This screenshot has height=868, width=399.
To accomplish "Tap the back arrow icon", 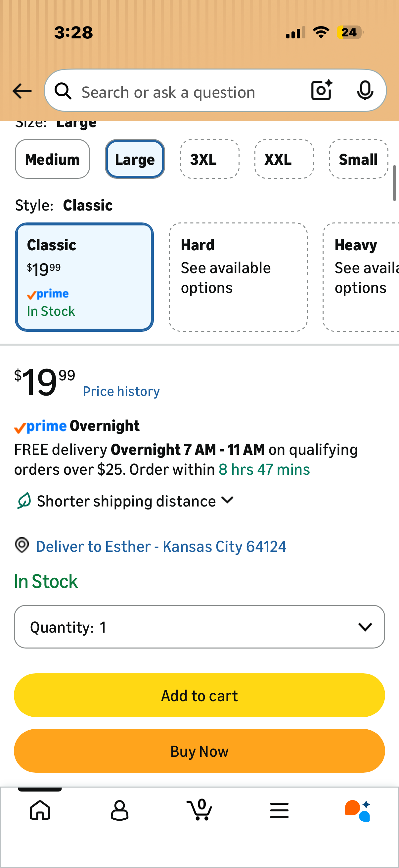I will point(22,91).
